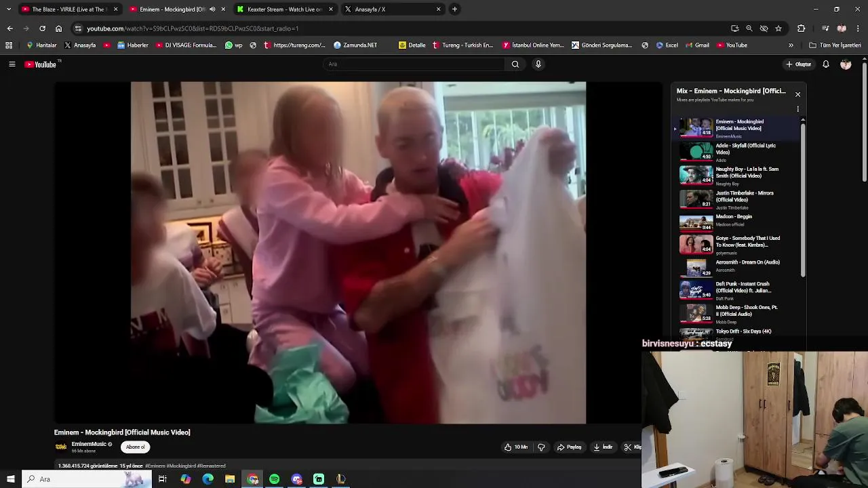Open the tab search dropdown arrow

click(x=9, y=9)
